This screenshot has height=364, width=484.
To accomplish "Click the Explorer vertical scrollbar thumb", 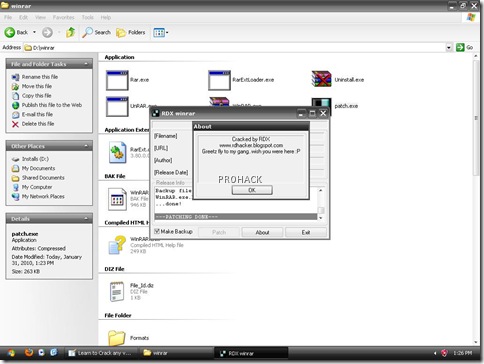I will (476, 119).
